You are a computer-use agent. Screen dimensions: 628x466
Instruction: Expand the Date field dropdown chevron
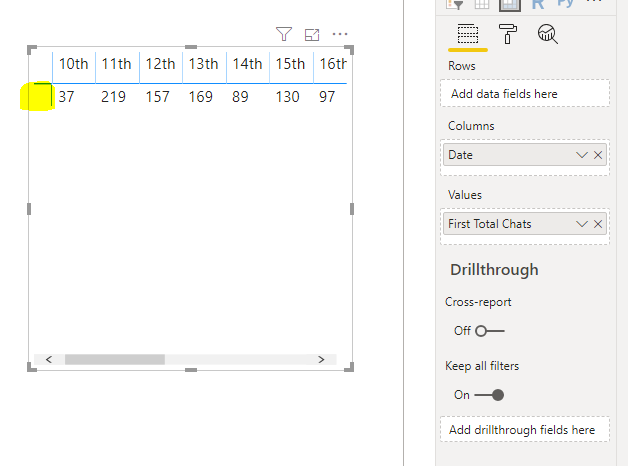coord(582,155)
